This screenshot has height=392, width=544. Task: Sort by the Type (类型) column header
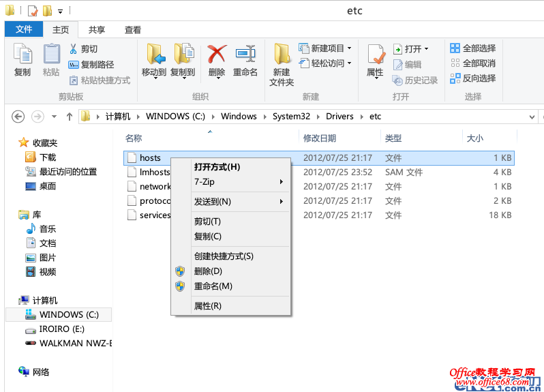click(393, 138)
